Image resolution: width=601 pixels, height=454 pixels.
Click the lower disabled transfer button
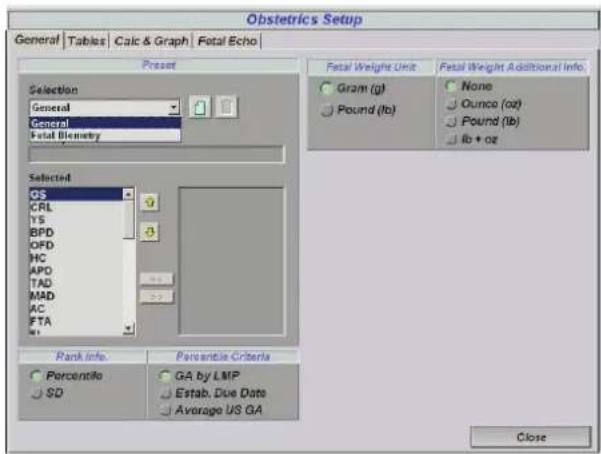(x=156, y=297)
